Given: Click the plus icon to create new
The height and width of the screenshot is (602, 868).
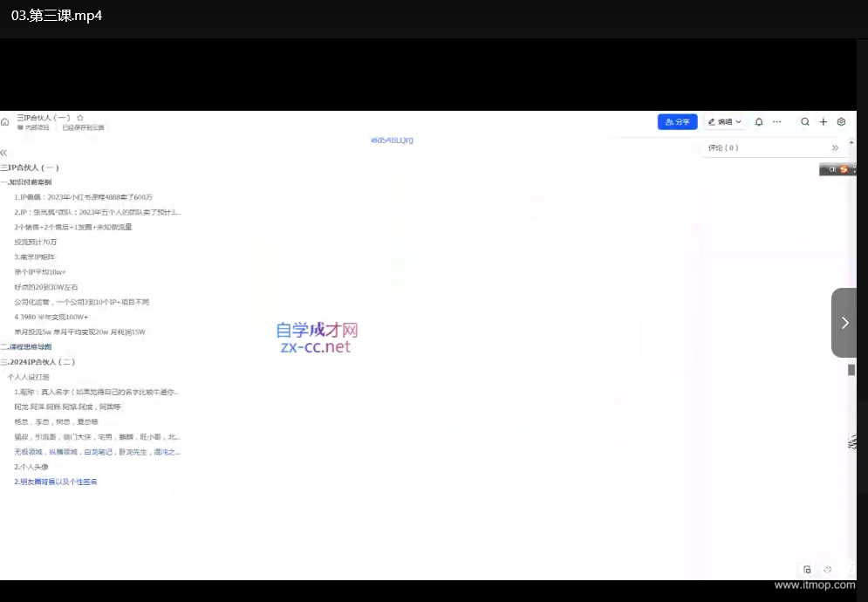Looking at the screenshot, I should [x=823, y=122].
